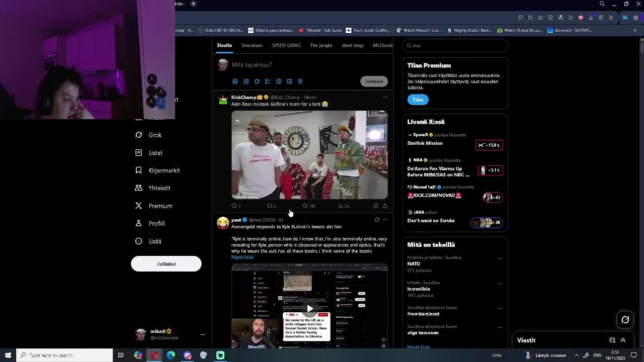The width and height of the screenshot is (644, 362).
Task: Open the browser easy setup menu icon
Action: coord(601,18)
